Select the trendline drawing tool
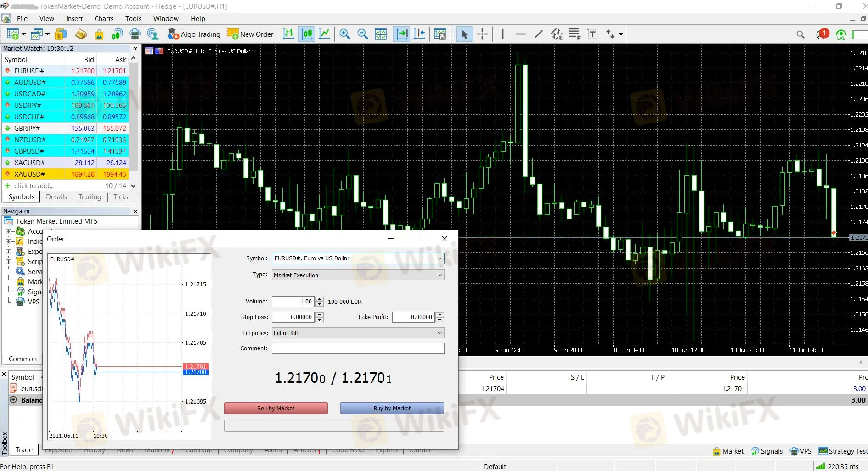 point(539,34)
